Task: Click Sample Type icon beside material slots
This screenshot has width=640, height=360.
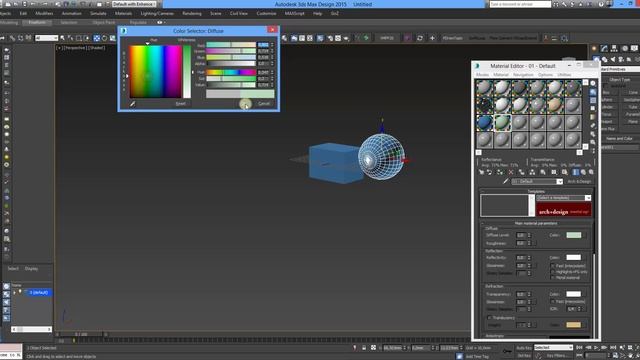Action: tap(593, 83)
